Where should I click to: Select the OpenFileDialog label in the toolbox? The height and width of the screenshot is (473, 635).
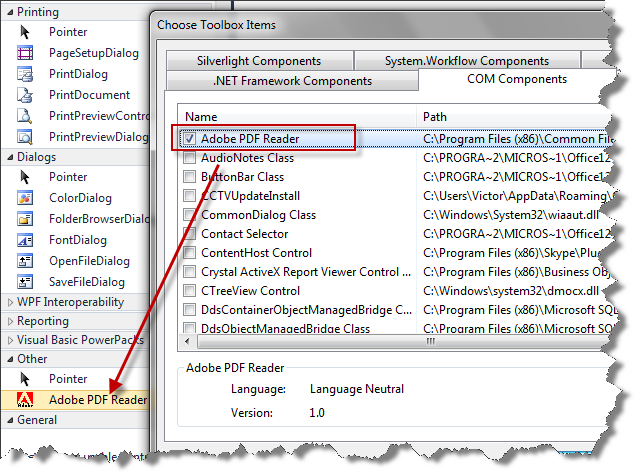[x=89, y=261]
